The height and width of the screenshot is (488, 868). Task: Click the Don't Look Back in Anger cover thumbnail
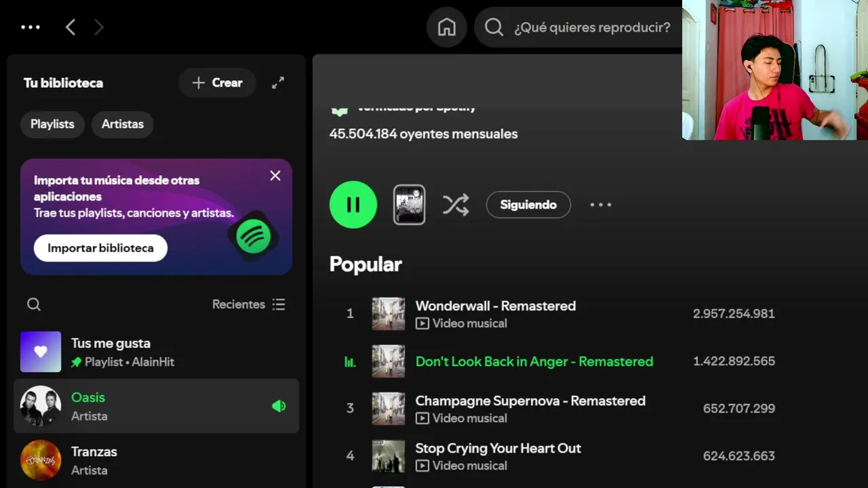[389, 361]
